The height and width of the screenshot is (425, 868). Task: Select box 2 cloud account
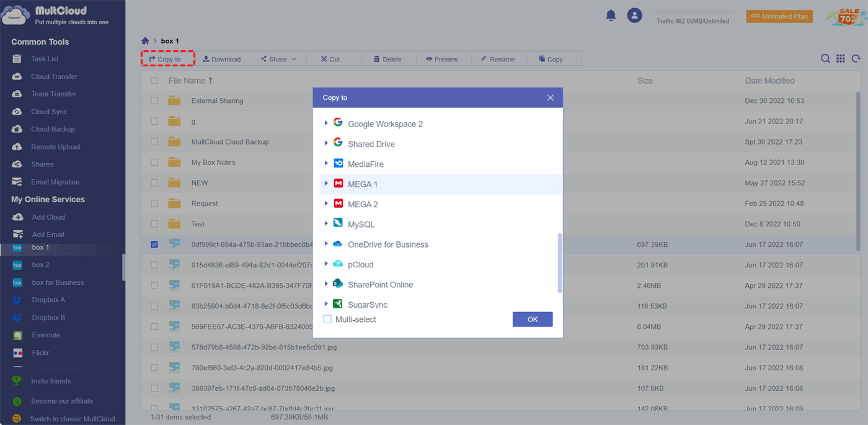40,265
